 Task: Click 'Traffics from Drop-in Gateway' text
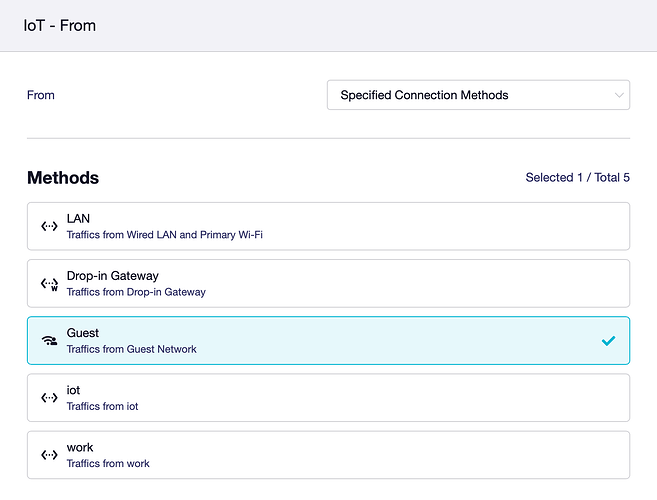point(135,292)
